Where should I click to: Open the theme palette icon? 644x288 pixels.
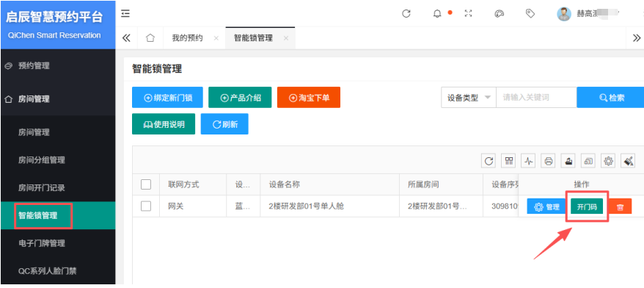click(499, 13)
